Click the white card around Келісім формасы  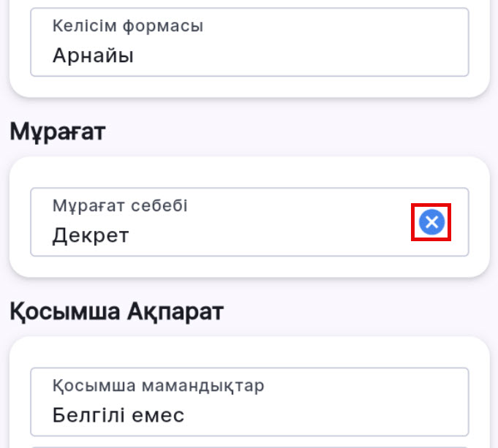pos(249,87)
